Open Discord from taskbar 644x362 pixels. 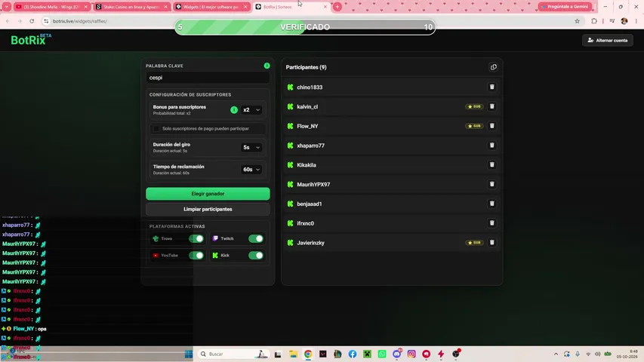click(x=397, y=354)
